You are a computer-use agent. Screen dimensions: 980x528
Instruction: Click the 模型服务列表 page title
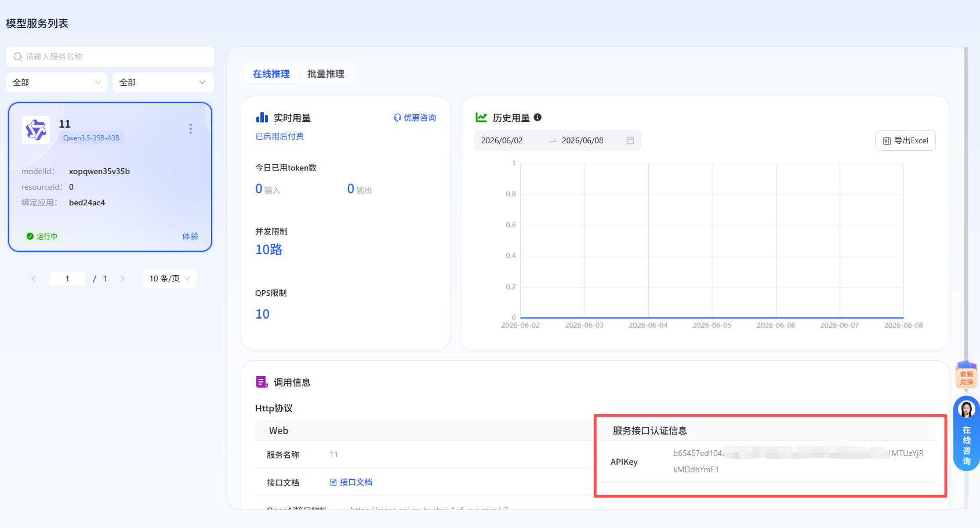[37, 23]
